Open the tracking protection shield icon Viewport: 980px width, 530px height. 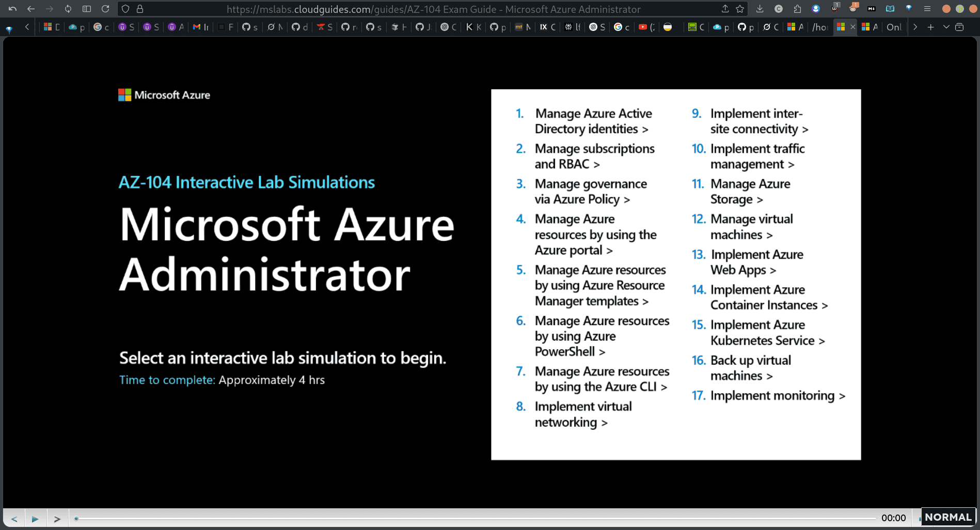click(125, 9)
